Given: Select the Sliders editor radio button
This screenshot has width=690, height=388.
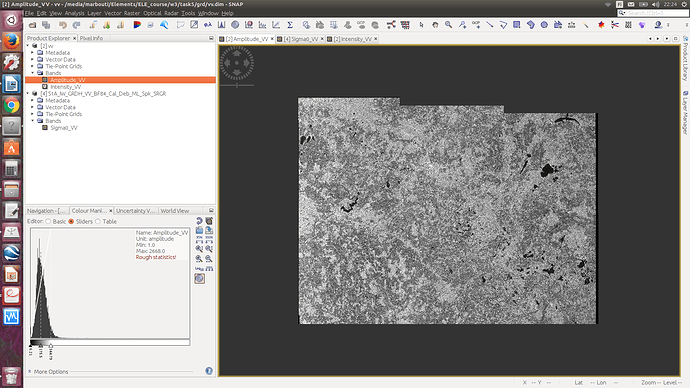Looking at the screenshot, I should point(71,221).
